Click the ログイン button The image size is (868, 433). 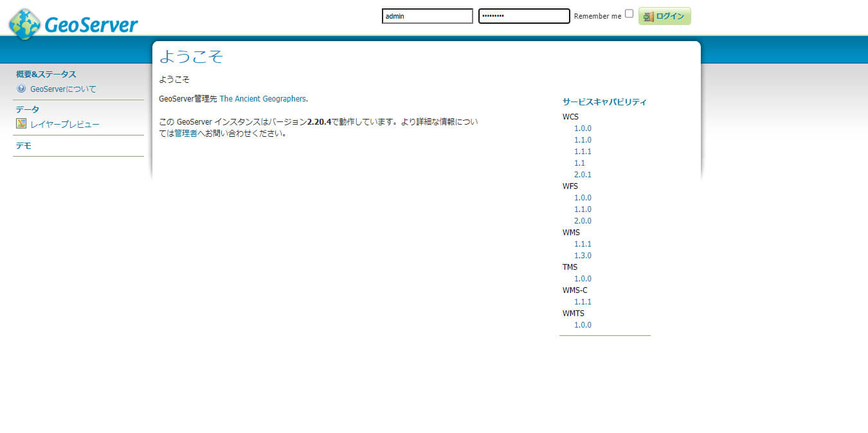665,16
